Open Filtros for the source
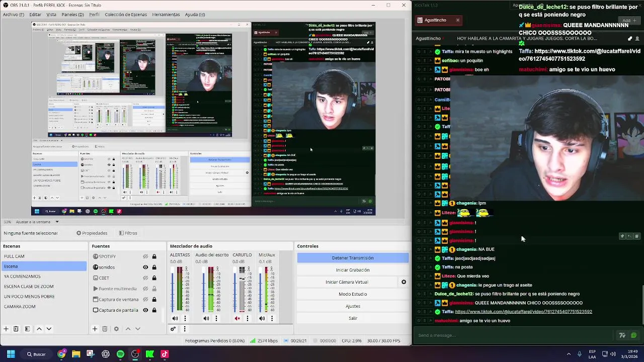 coord(128,233)
